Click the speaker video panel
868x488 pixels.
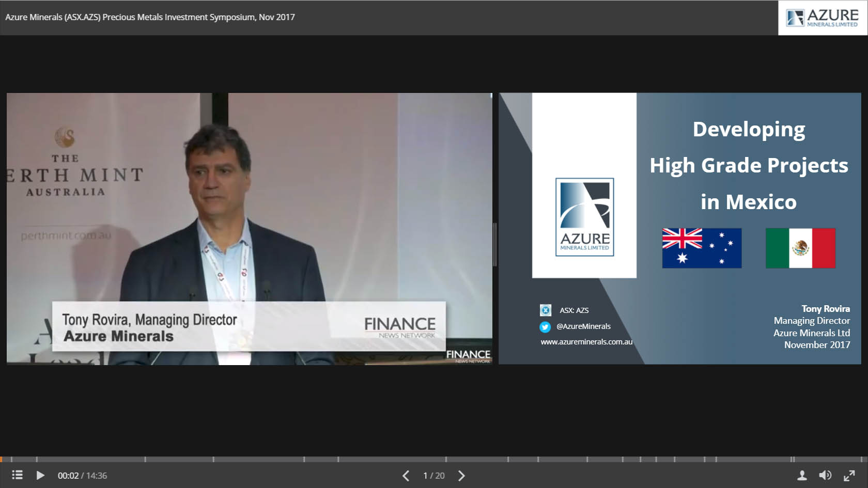pyautogui.click(x=249, y=228)
